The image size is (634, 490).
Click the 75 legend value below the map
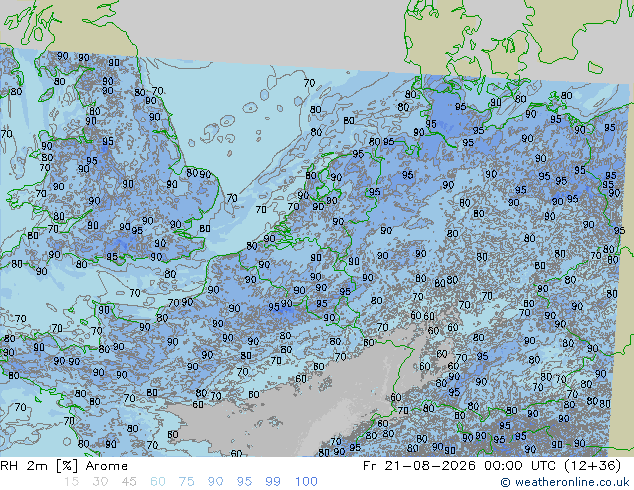(x=186, y=482)
